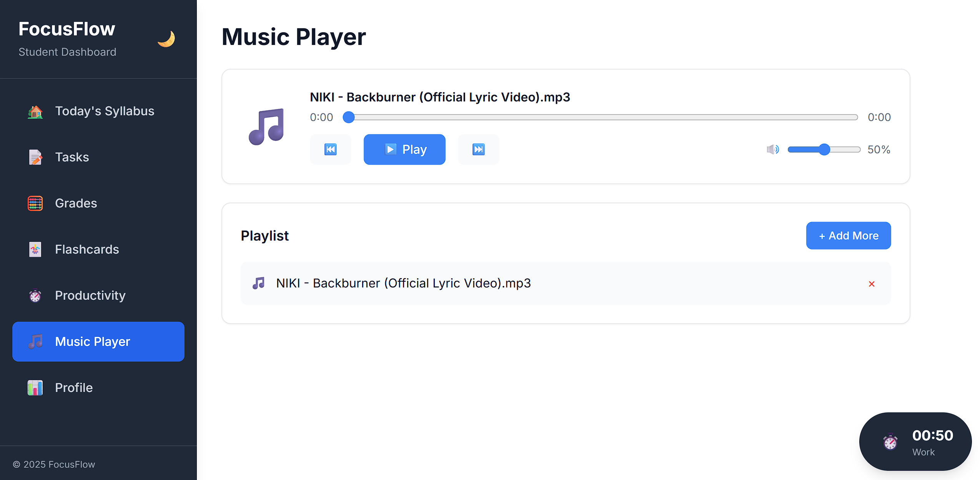Viewport: 980px width, 480px height.
Task: Select NIKI Backburner track in the playlist
Action: pyautogui.click(x=403, y=283)
